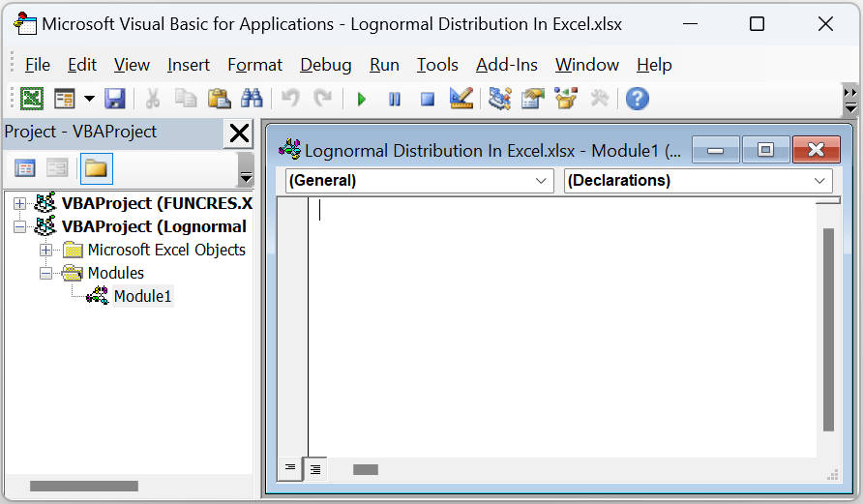Open the Object Browser toolbar icon

566,99
